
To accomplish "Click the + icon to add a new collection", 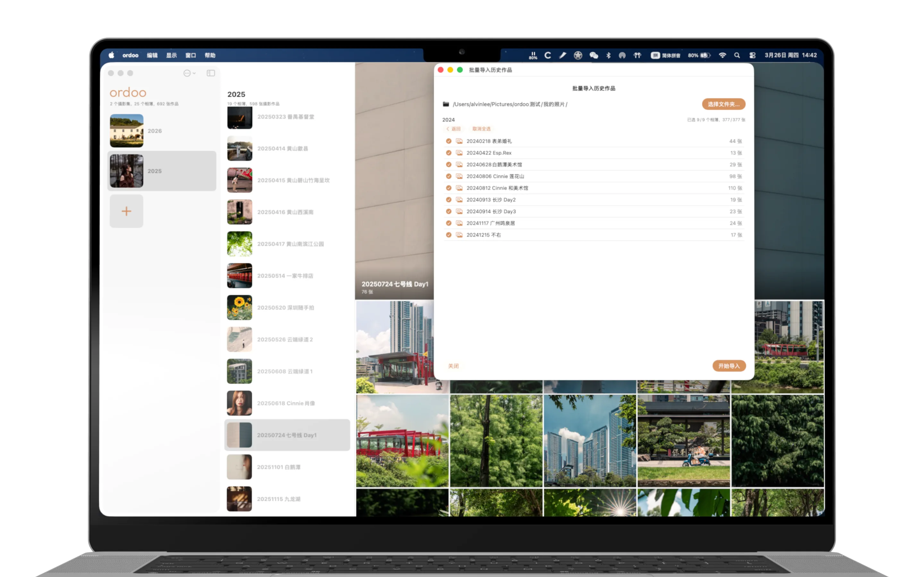I will point(126,211).
